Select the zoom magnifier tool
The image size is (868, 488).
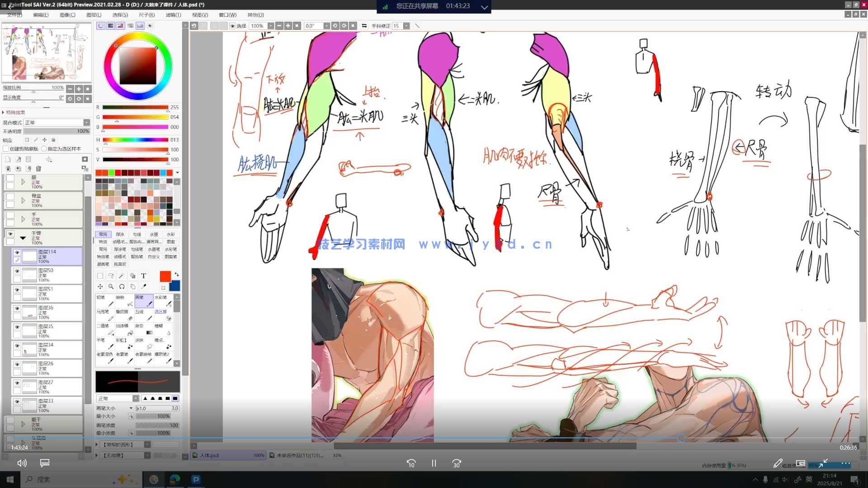pyautogui.click(x=111, y=286)
